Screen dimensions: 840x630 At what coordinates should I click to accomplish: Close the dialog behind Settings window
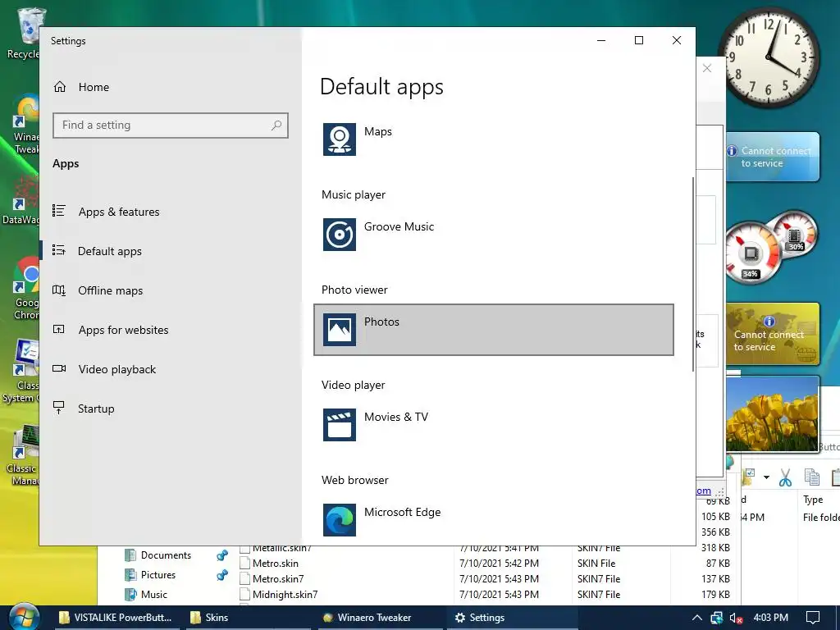point(707,68)
